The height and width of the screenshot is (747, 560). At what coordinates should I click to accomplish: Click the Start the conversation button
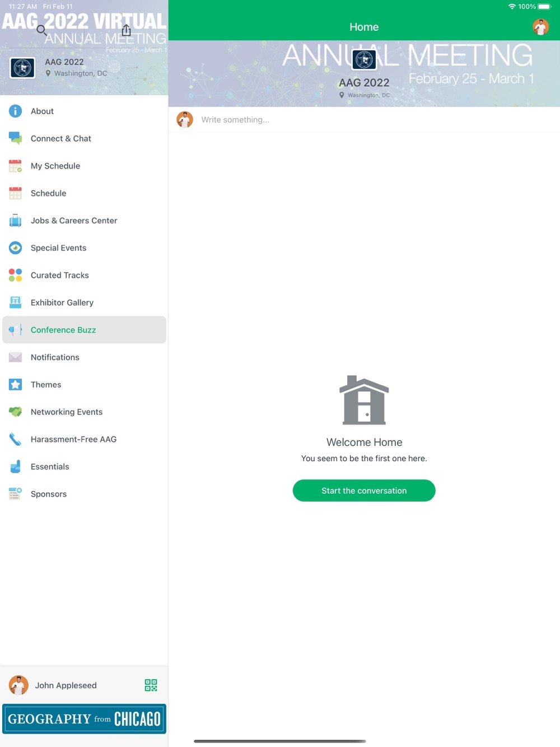click(x=364, y=491)
